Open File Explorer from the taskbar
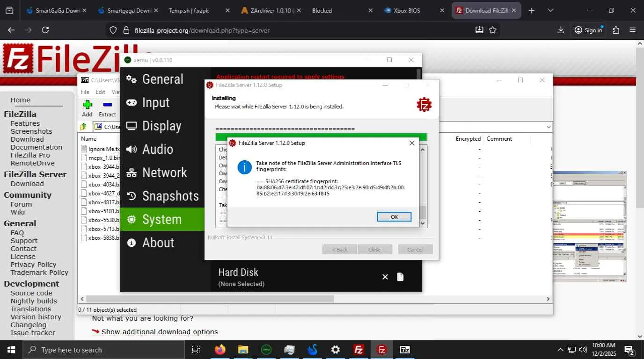The height and width of the screenshot is (359, 644). point(243,350)
